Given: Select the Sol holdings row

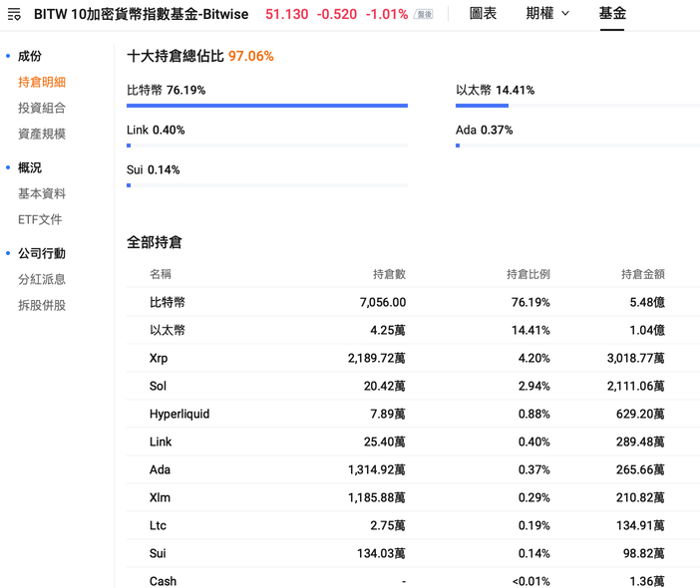Looking at the screenshot, I should coord(413,386).
